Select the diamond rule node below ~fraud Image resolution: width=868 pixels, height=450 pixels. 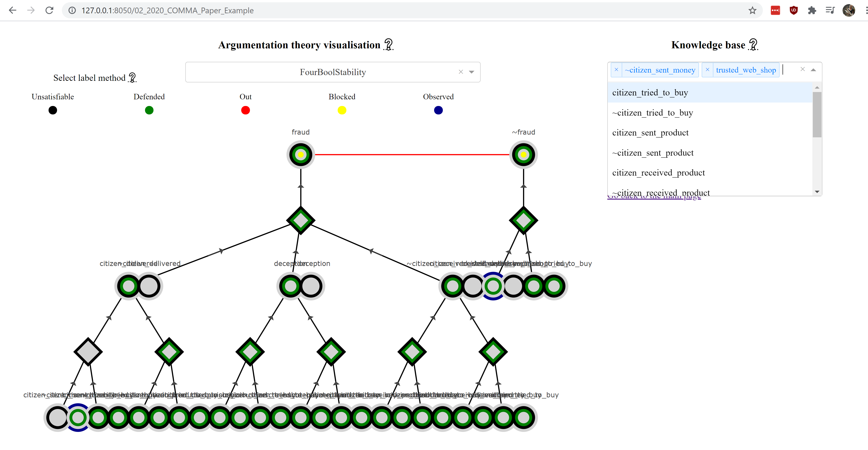(523, 220)
